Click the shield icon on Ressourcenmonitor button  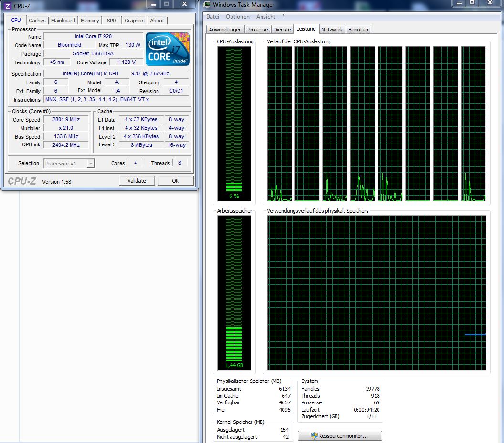click(315, 436)
